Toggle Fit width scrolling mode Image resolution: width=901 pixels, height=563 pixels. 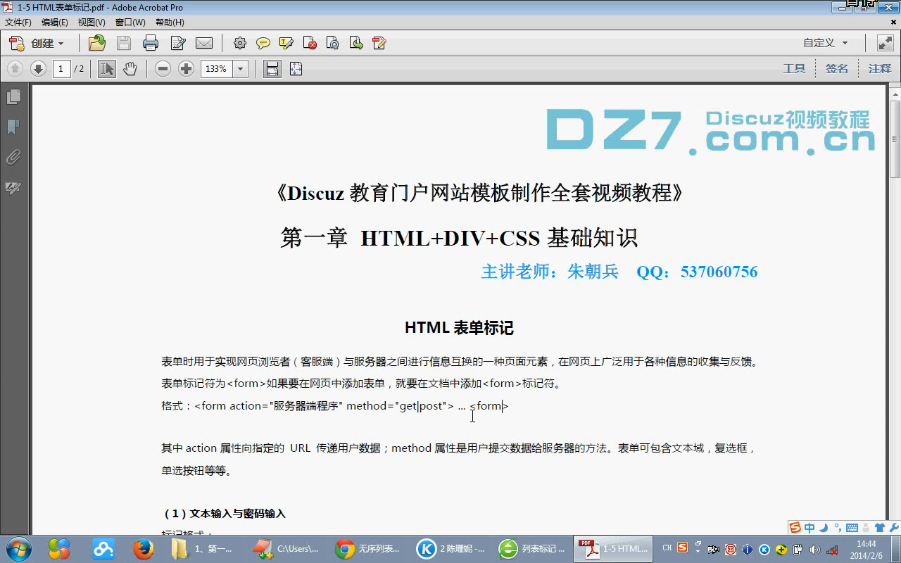click(x=272, y=69)
